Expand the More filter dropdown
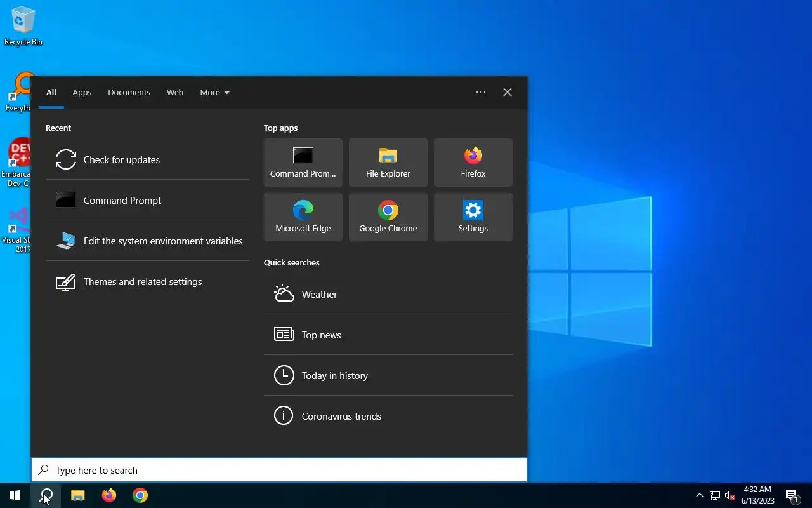The height and width of the screenshot is (508, 812). point(215,92)
